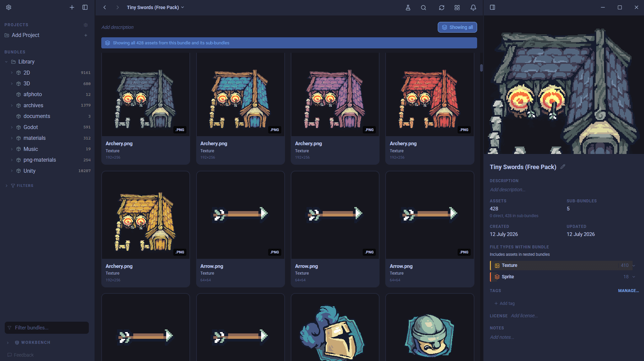Click the Sprite file type icon
Image resolution: width=644 pixels, height=361 pixels.
click(497, 277)
